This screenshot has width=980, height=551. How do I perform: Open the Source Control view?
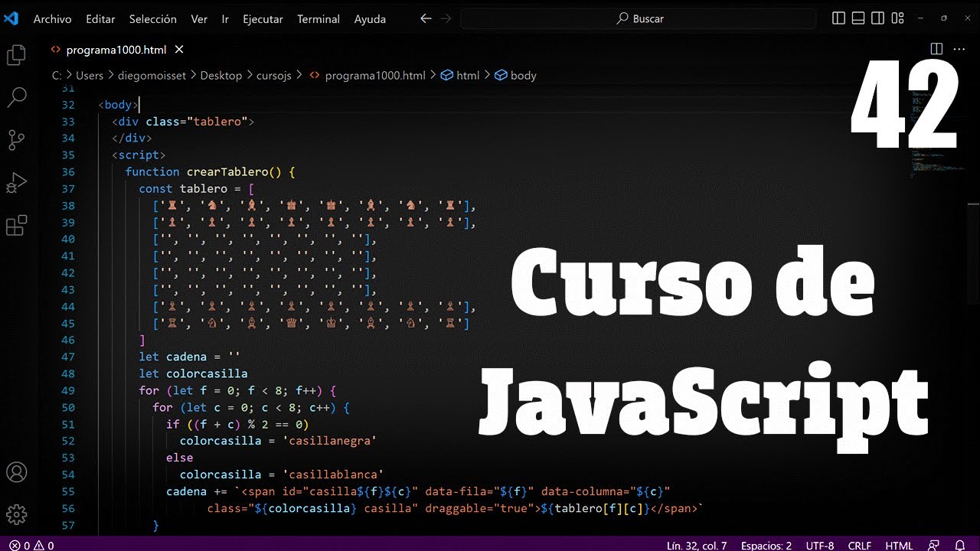(16, 141)
